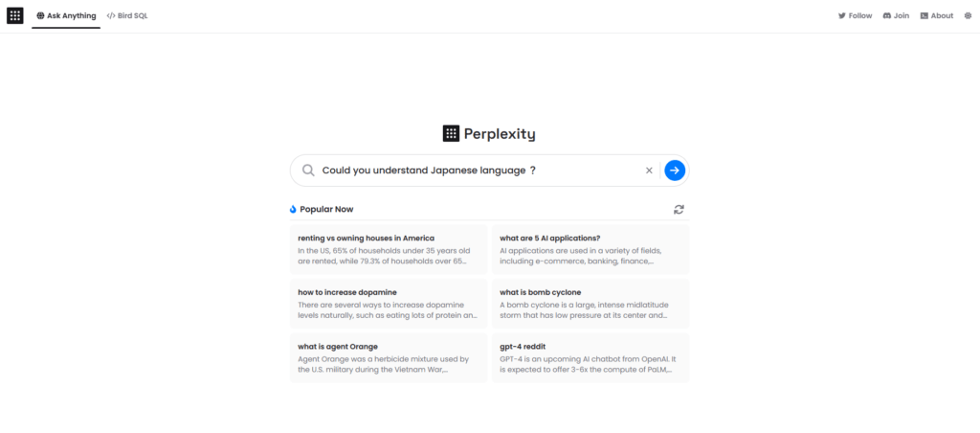980x433 pixels.
Task: Join the Discord via the Join link
Action: point(896,15)
